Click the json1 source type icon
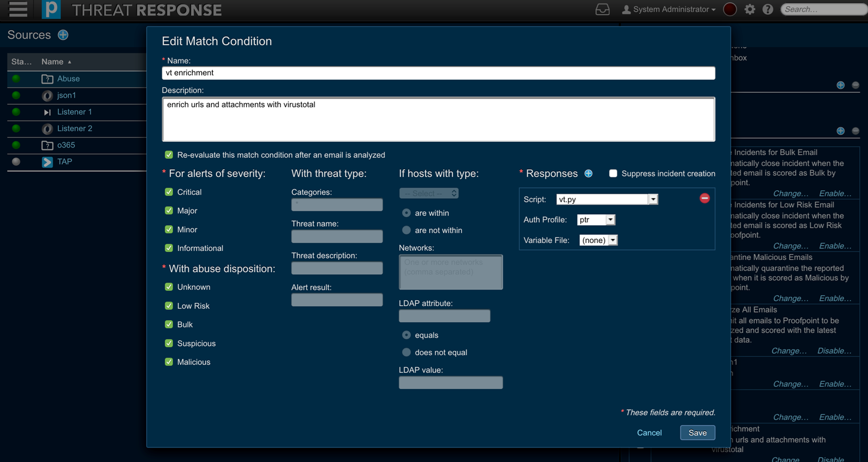Viewport: 868px width, 462px height. pos(47,95)
